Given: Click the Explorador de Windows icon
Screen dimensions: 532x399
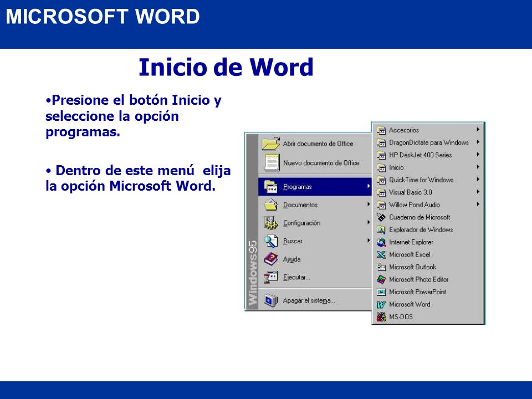Looking at the screenshot, I should [381, 229].
